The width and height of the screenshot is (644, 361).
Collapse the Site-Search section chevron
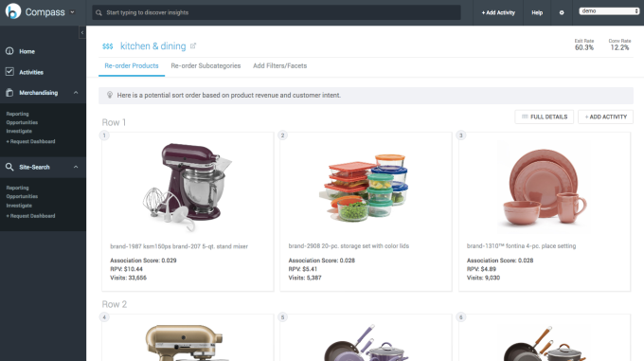click(76, 167)
